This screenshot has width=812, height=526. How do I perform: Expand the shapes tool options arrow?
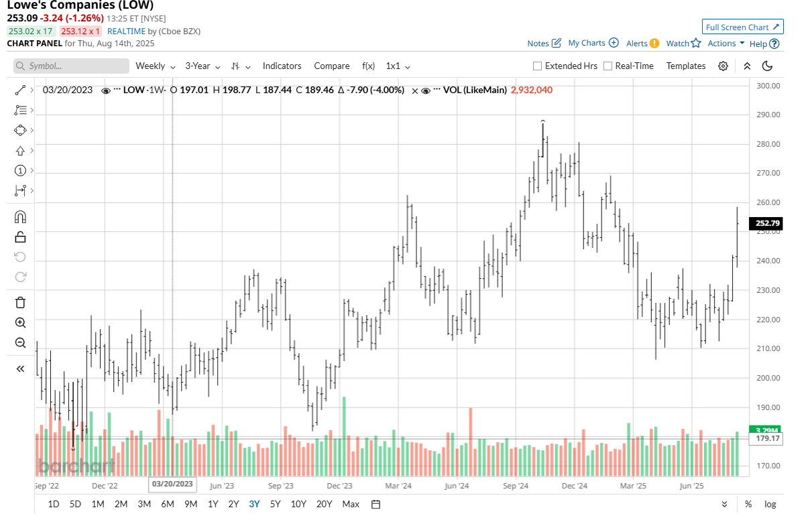coord(32,130)
